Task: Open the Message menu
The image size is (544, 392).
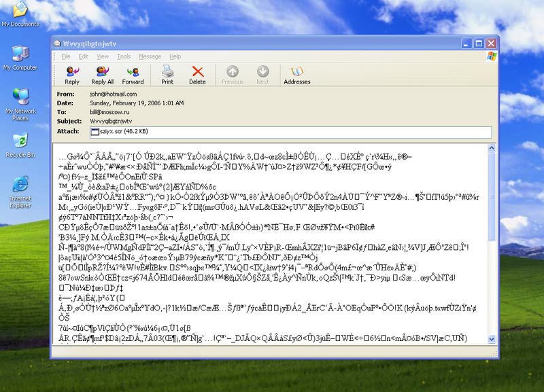Action: [x=150, y=56]
